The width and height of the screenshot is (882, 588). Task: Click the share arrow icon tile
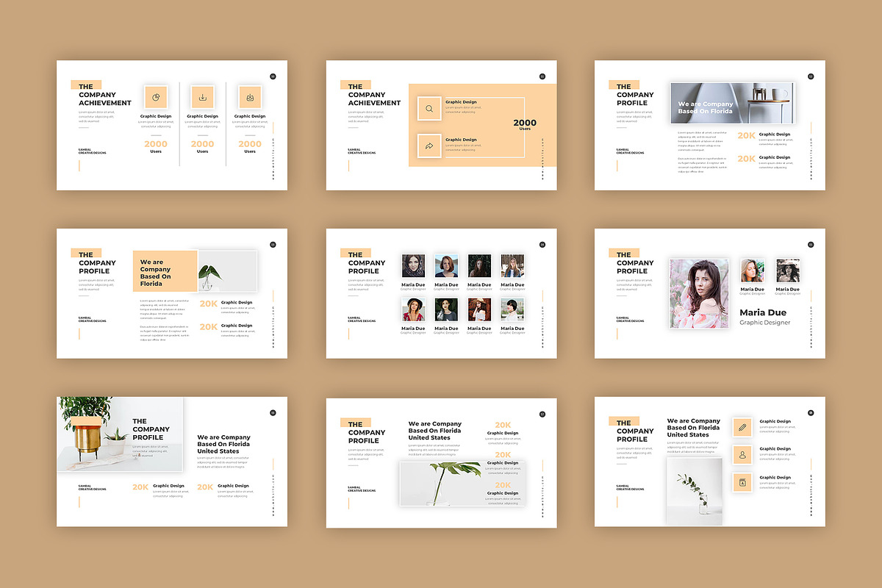pos(429,146)
